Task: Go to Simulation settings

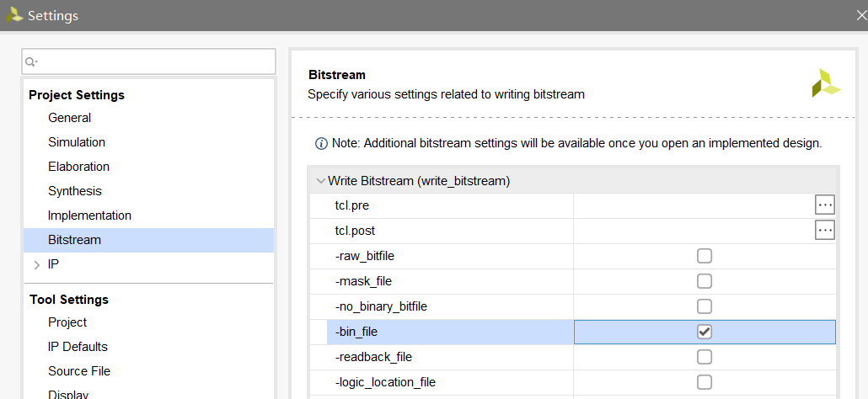Action: coord(77,142)
